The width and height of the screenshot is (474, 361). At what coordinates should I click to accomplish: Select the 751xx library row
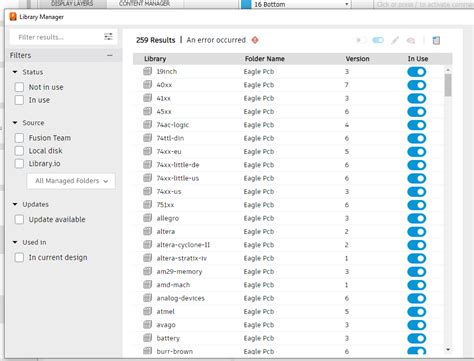[288, 205]
